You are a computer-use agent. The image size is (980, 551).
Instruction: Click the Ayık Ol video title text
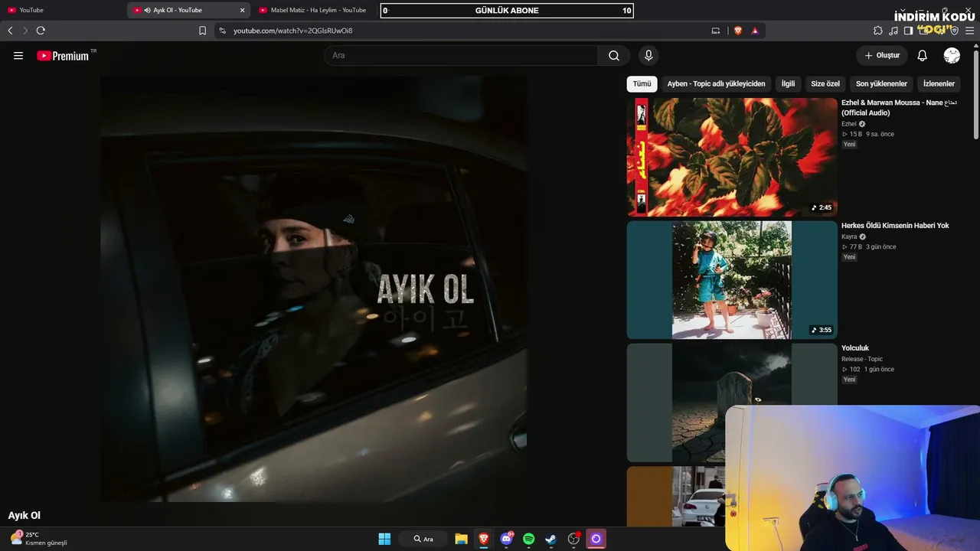tap(24, 516)
